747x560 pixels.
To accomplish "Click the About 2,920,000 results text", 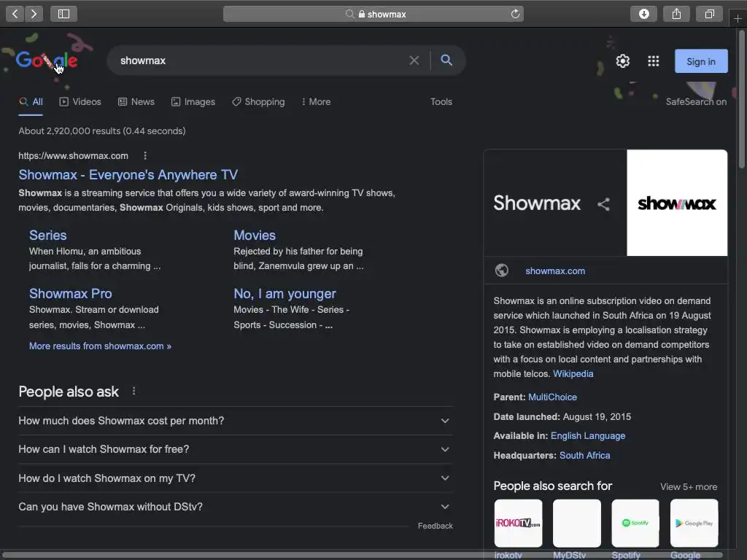I will click(102, 131).
